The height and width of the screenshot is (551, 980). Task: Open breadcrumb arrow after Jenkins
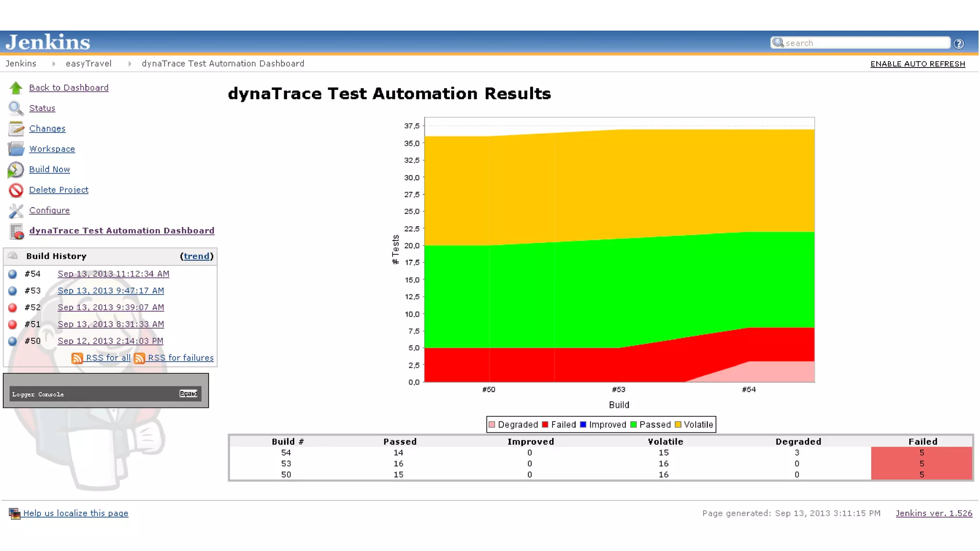[54, 64]
